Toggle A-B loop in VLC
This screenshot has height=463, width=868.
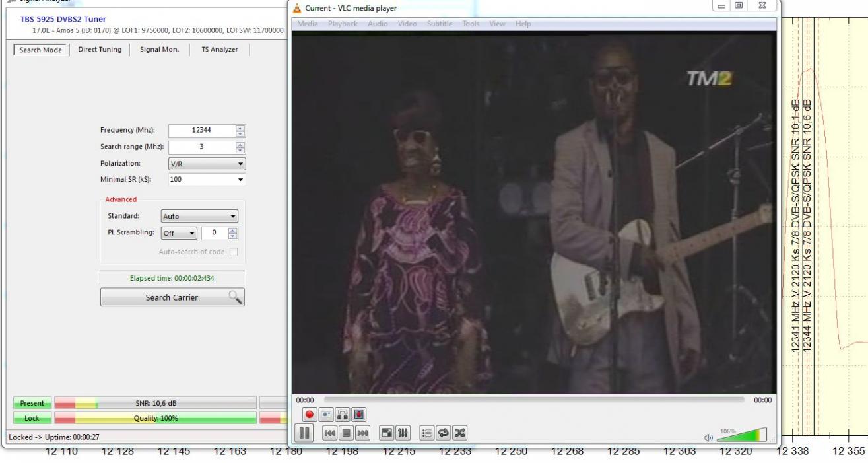[342, 414]
